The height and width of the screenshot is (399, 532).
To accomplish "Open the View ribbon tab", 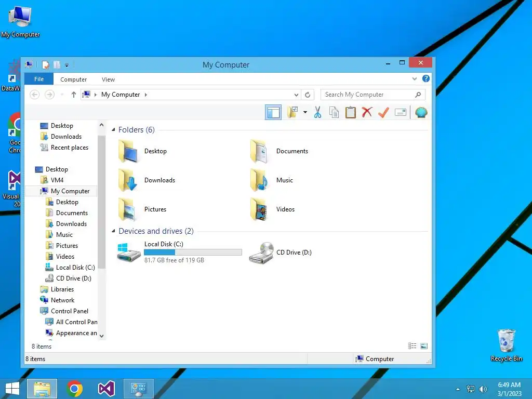I will point(108,79).
